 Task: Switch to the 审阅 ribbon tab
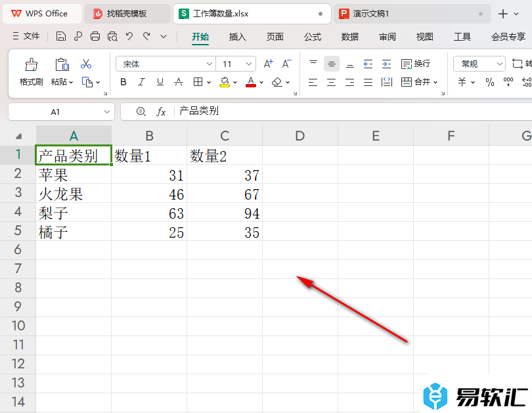tap(388, 37)
